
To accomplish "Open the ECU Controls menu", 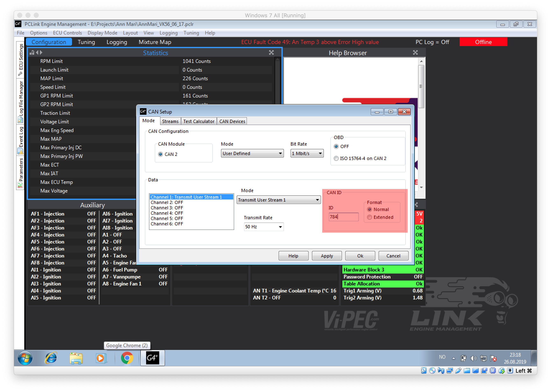I will click(67, 33).
